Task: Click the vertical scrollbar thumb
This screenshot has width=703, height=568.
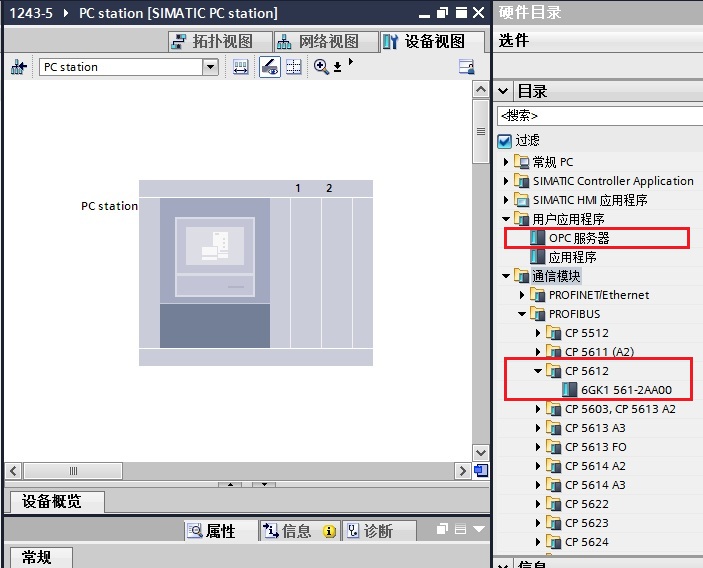Action: pyautogui.click(x=481, y=131)
